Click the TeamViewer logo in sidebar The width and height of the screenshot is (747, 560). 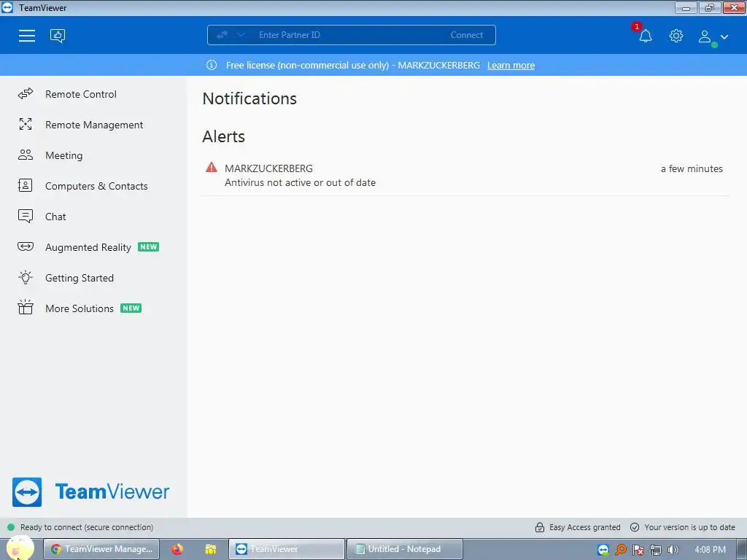tap(90, 492)
